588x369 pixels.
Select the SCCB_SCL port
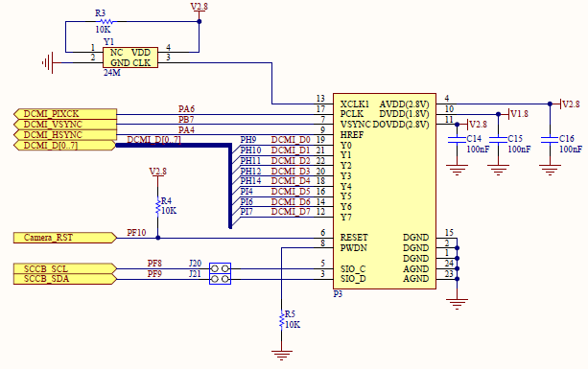(65, 269)
